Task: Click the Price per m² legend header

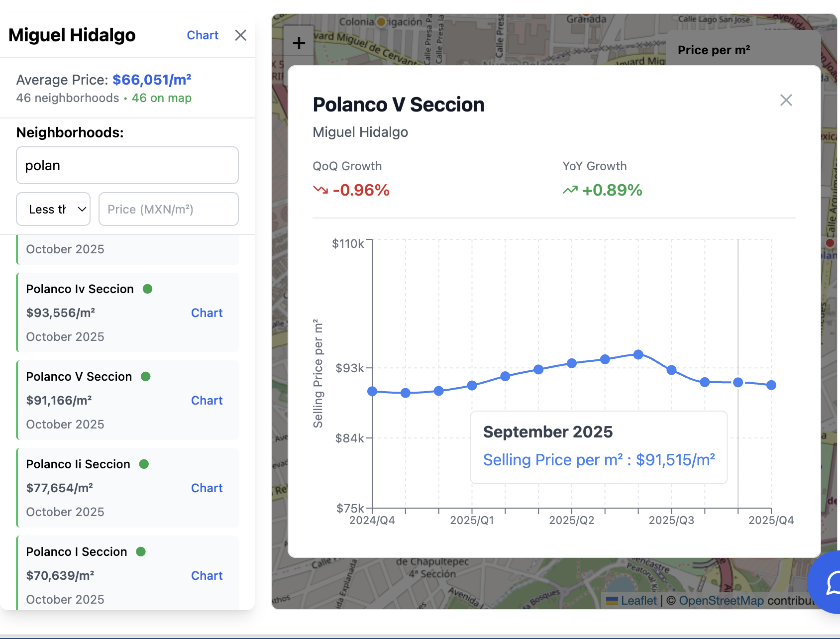Action: tap(714, 50)
